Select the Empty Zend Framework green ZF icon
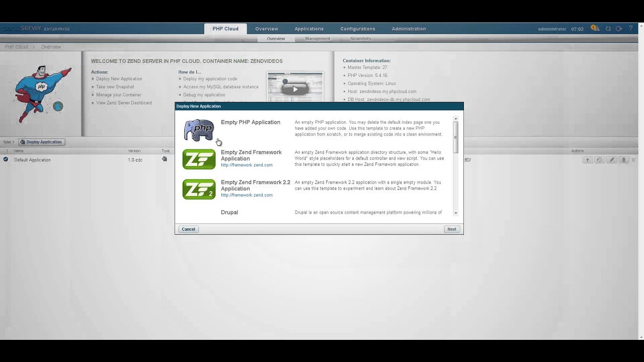Viewport: 644px width, 362px height. point(199,159)
